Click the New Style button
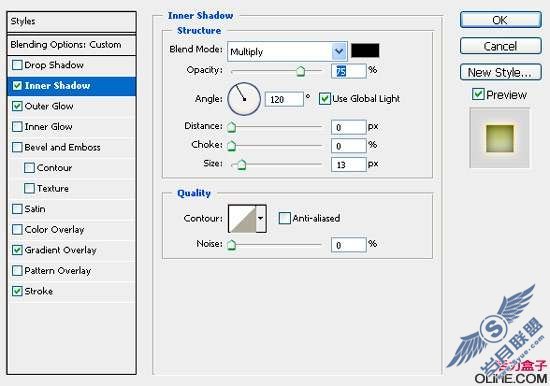Image resolution: width=550 pixels, height=386 pixels. (501, 72)
